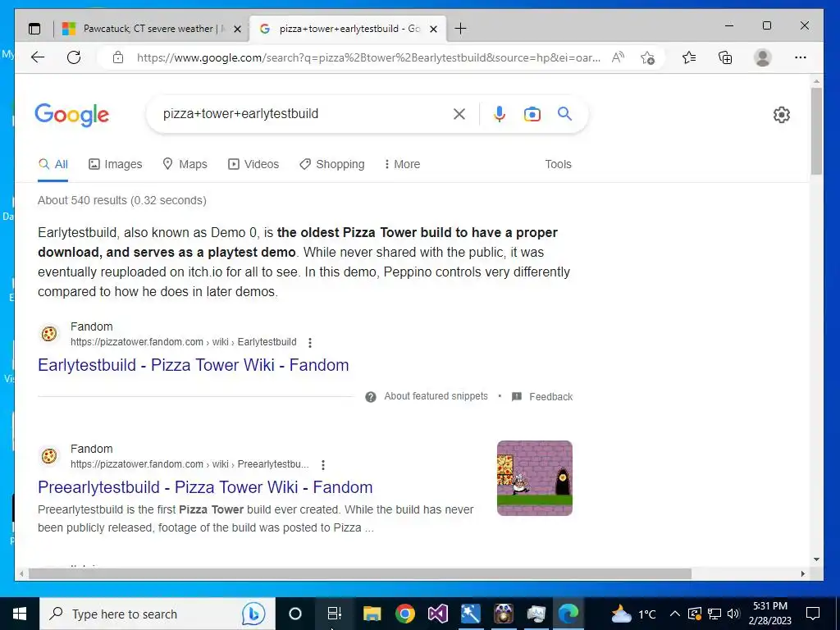Open Cortana circle on taskbar
This screenshot has width=840, height=630.
(295, 614)
